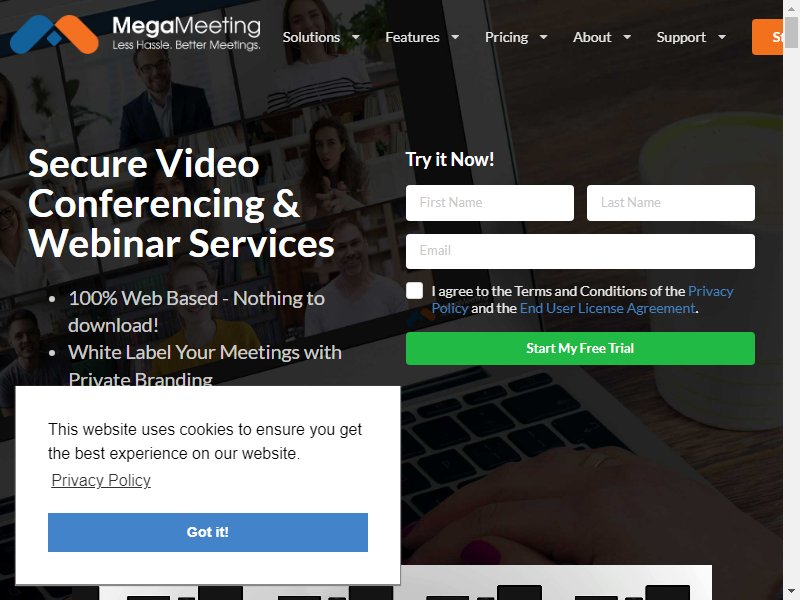The height and width of the screenshot is (600, 800).
Task: Click into the Email input
Action: coord(580,251)
